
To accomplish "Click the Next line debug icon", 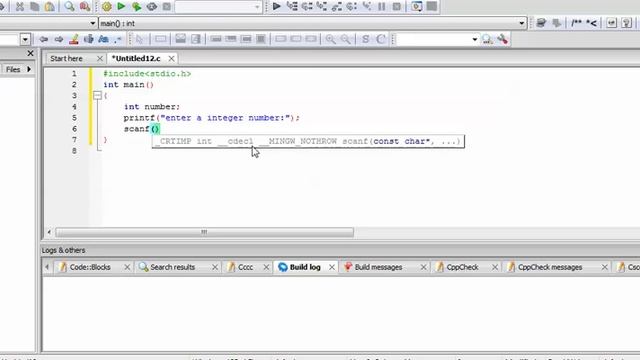I will [x=307, y=7].
